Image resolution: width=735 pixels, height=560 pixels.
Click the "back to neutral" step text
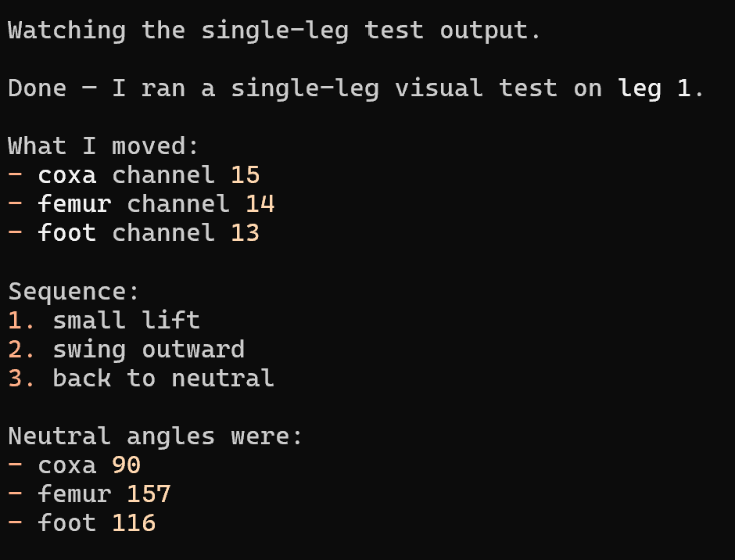click(163, 379)
